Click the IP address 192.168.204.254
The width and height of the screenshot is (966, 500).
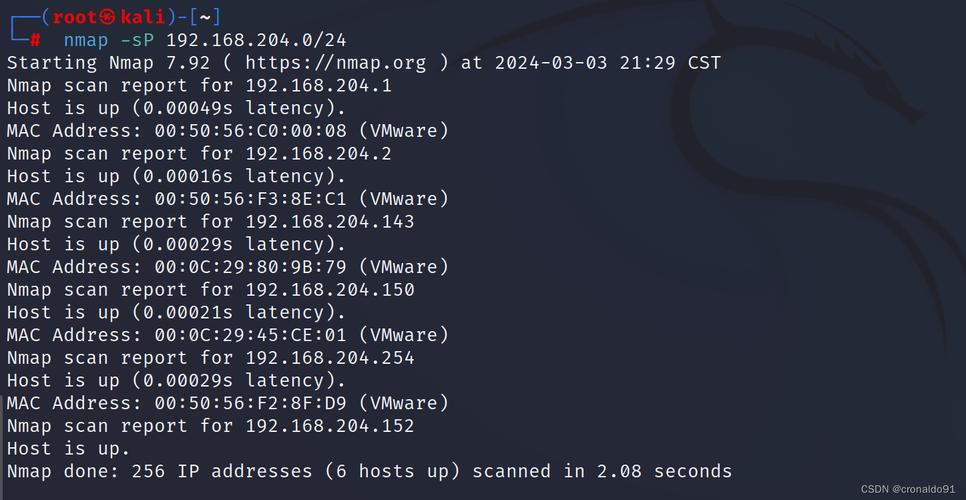click(x=330, y=358)
